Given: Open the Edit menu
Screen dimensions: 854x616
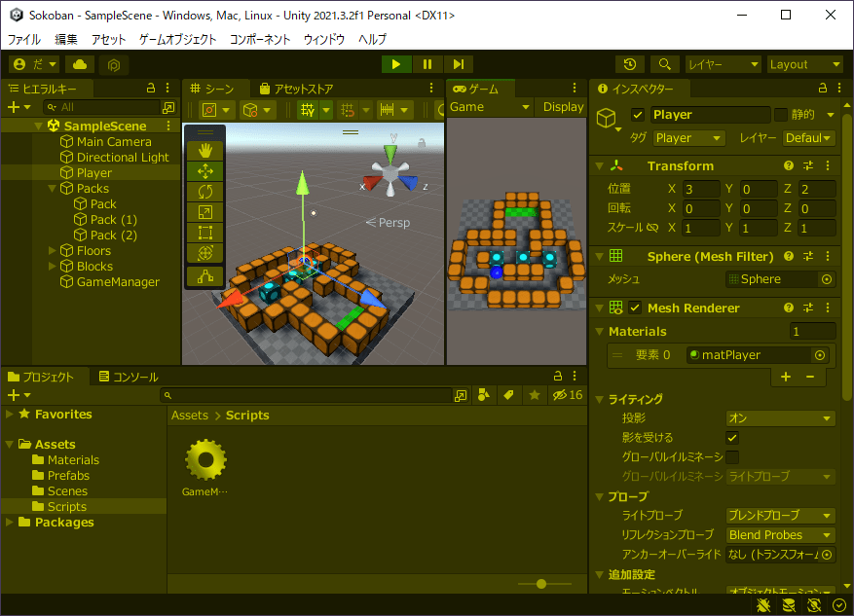Looking at the screenshot, I should pos(66,39).
